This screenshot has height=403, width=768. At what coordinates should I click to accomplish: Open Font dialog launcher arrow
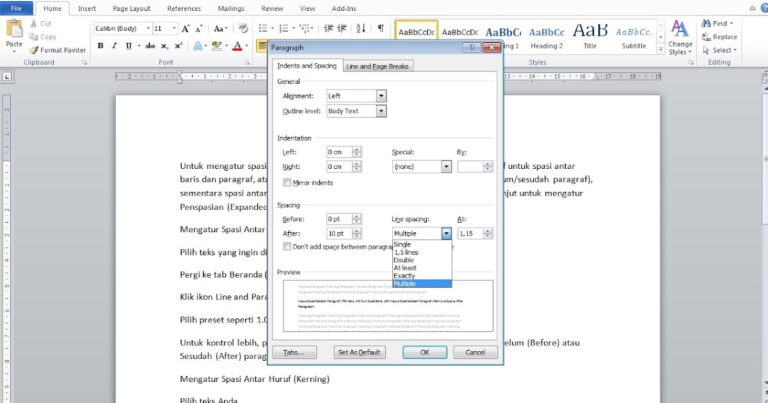247,63
